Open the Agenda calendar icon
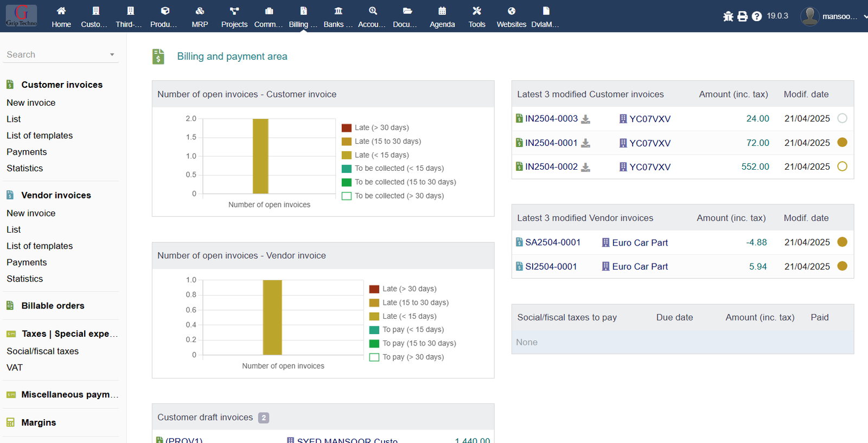 (x=442, y=11)
